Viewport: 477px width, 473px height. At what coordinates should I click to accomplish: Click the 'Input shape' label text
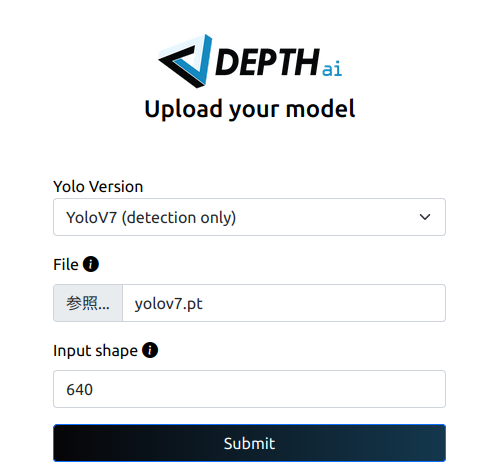[95, 351]
